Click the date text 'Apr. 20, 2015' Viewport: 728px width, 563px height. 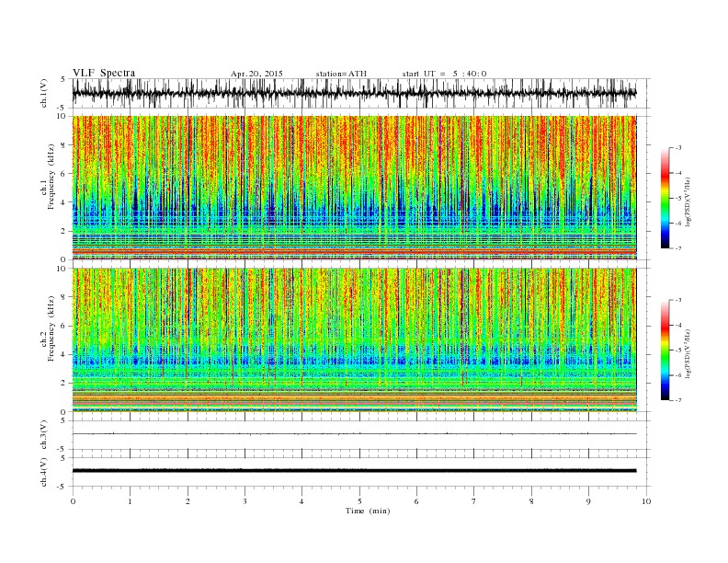click(x=256, y=74)
